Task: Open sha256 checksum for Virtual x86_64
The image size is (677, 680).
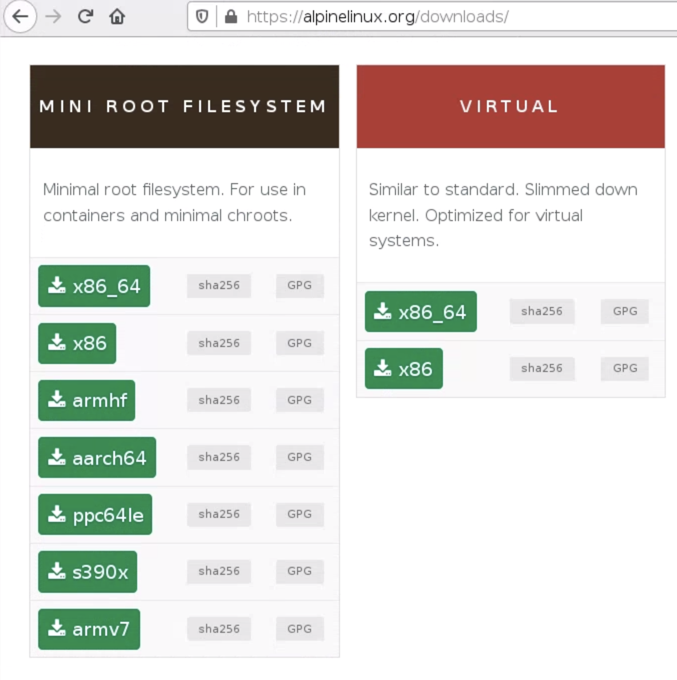Action: (x=542, y=312)
